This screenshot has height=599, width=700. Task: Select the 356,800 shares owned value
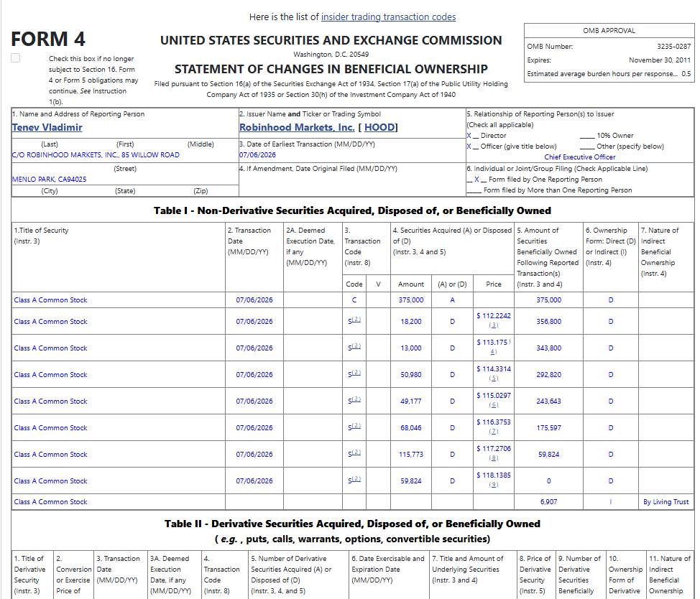click(x=548, y=322)
